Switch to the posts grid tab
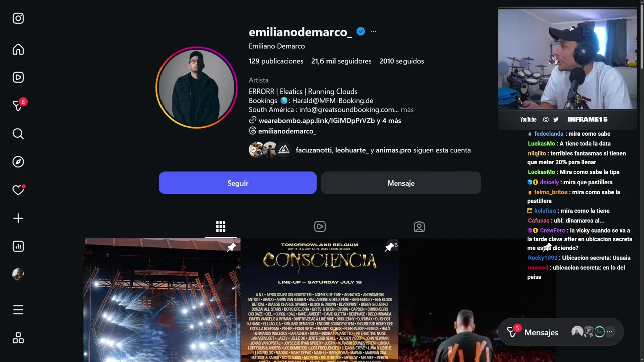The width and height of the screenshot is (644, 362). click(x=221, y=226)
